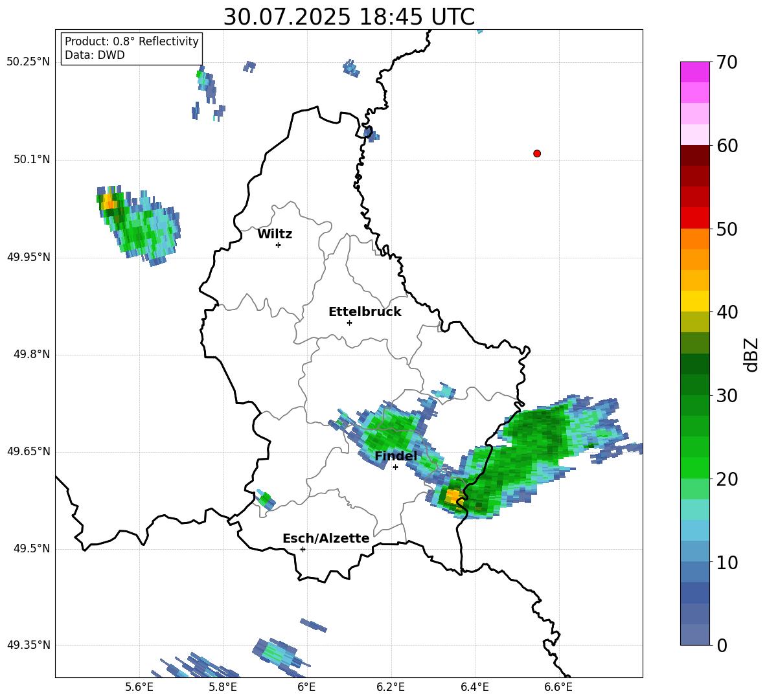Click the Wiltz station cross marker
Screen dimensions: 767x700
[x=279, y=245]
